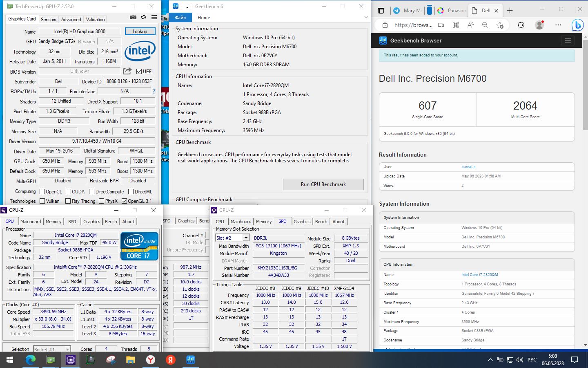
Task: Switch to GPU-Z Validation tab
Action: pyautogui.click(x=95, y=19)
